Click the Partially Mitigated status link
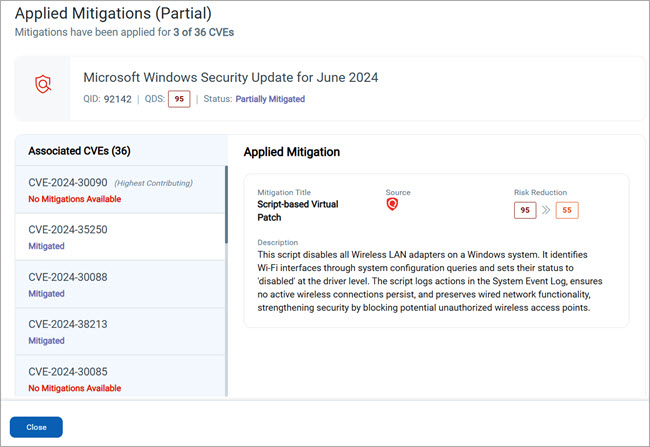Viewport: 650px width, 447px height. click(270, 99)
